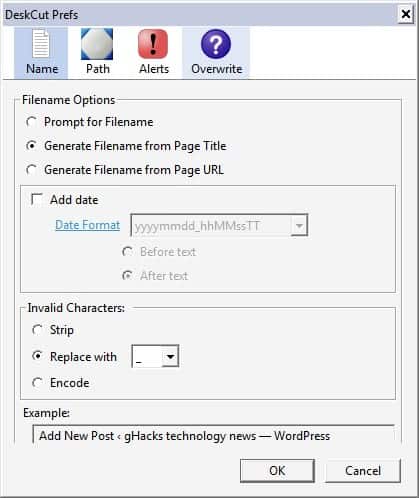Switch to the Alerts tab label
This screenshot has height=498, width=419.
click(154, 69)
